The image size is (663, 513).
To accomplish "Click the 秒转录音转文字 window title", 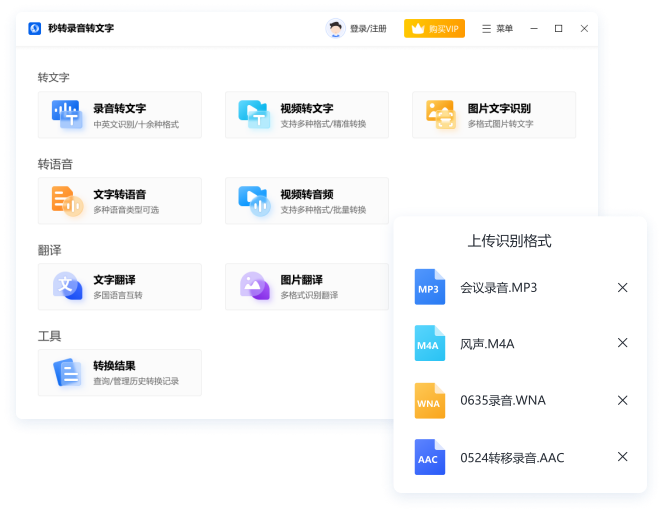I will coord(81,28).
